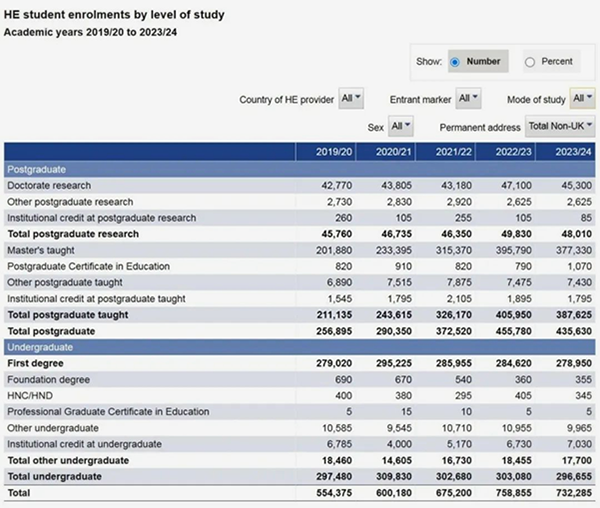The width and height of the screenshot is (600, 508).
Task: Select the First degree row label
Action: (34, 364)
